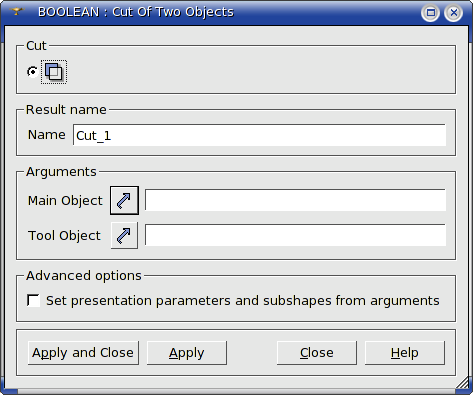The width and height of the screenshot is (473, 395).
Task: Open the window menu icon in title bar
Action: point(16,12)
